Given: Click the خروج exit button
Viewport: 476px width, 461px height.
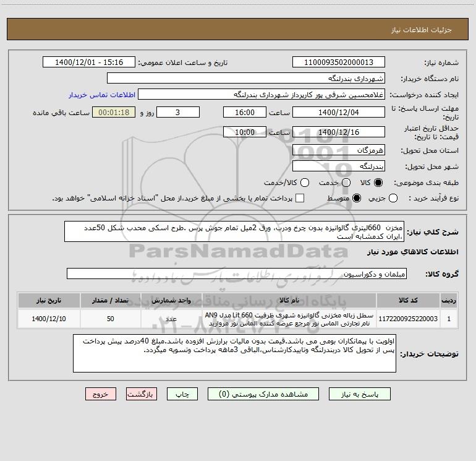Looking at the screenshot, I should point(101,394).
